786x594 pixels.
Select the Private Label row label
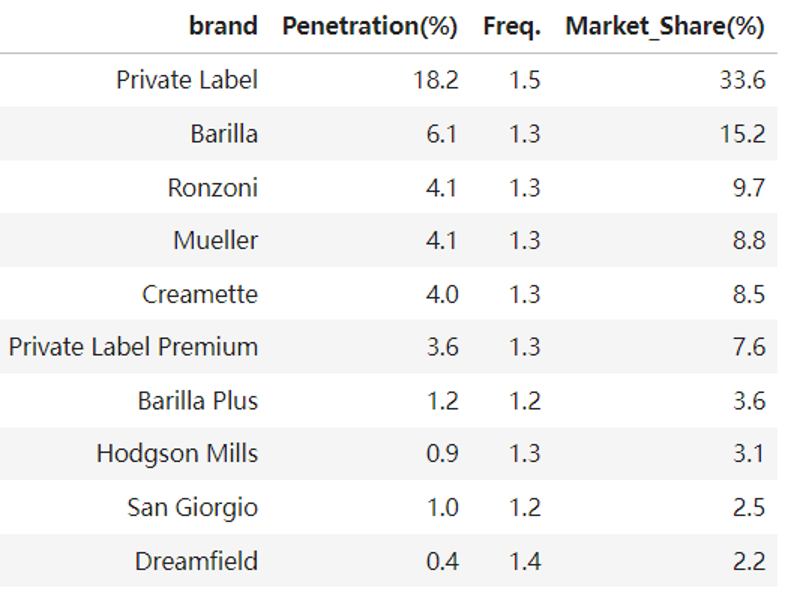187,80
